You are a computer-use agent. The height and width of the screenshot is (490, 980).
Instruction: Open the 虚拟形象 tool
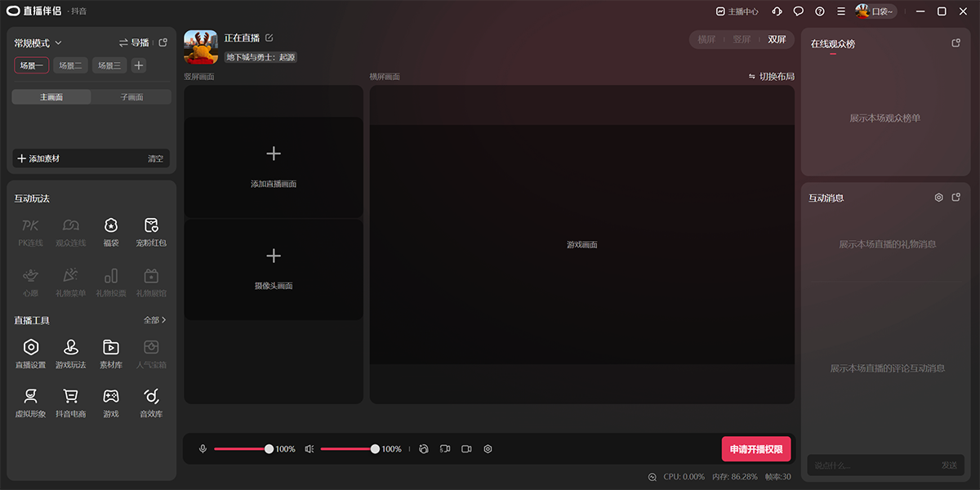[x=30, y=403]
